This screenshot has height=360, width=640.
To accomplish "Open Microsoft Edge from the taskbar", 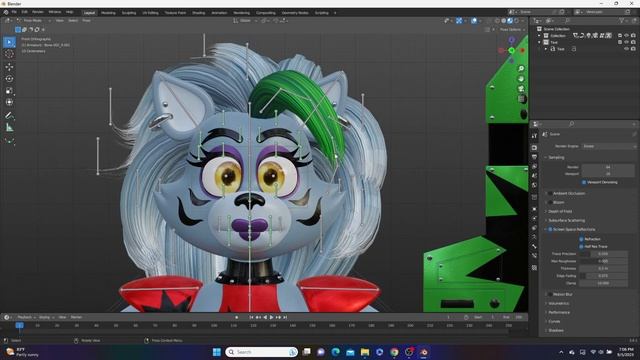I will tap(336, 352).
